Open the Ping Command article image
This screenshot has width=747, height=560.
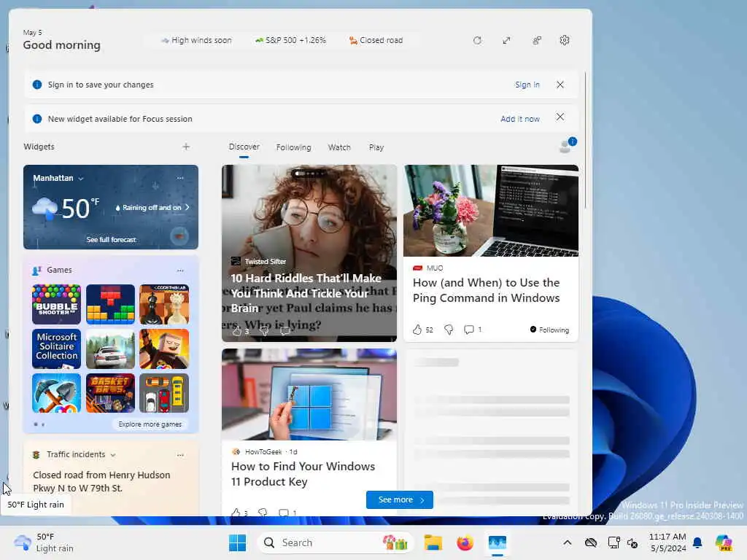(x=491, y=211)
